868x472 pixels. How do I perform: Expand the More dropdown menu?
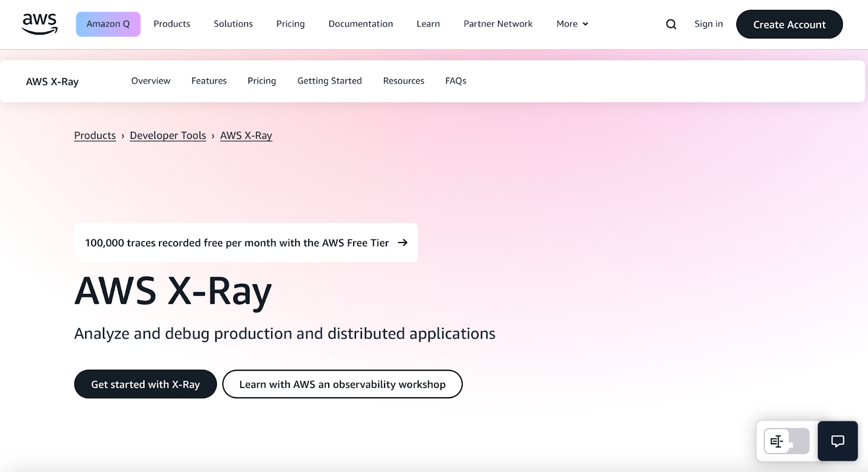click(572, 24)
